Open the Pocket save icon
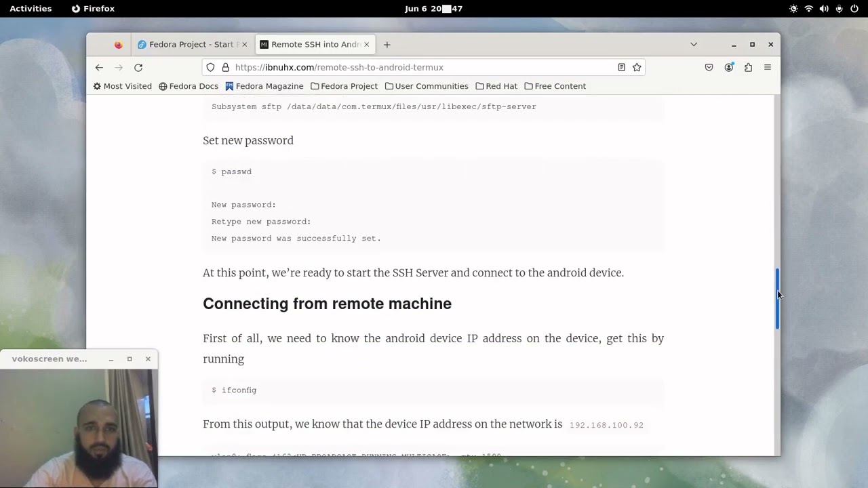 [709, 67]
